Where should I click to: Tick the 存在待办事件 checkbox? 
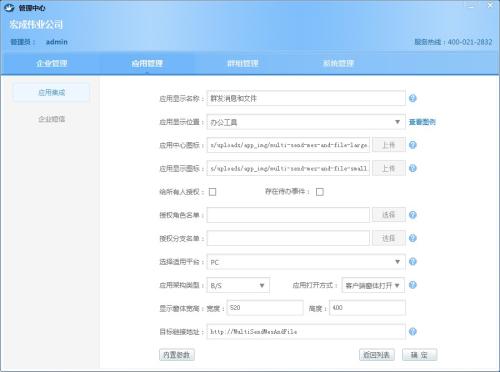[x=320, y=192]
